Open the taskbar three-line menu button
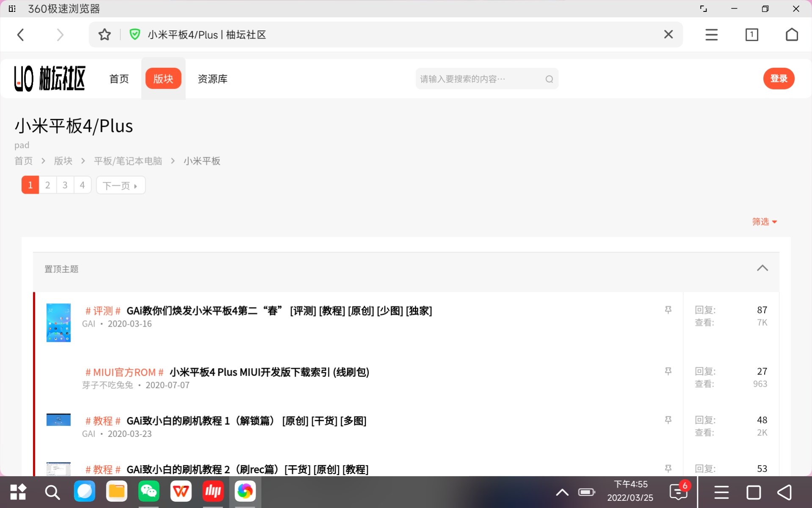The height and width of the screenshot is (508, 812). 721,492
